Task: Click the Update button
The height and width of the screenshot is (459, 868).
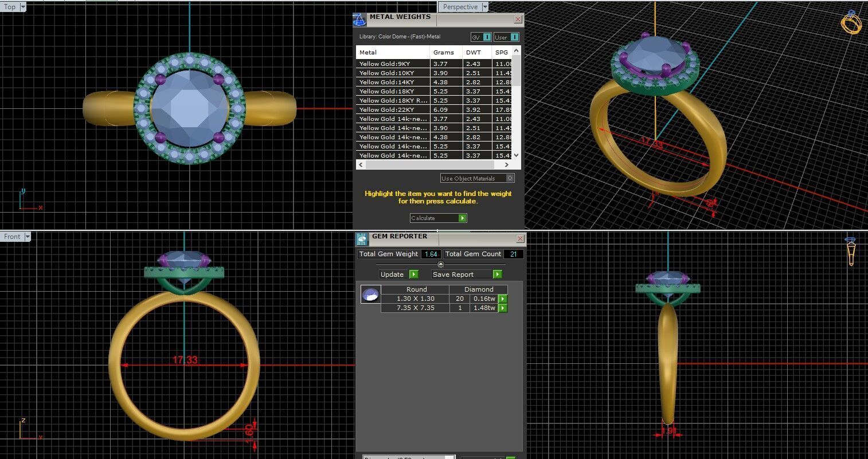Action: point(399,274)
